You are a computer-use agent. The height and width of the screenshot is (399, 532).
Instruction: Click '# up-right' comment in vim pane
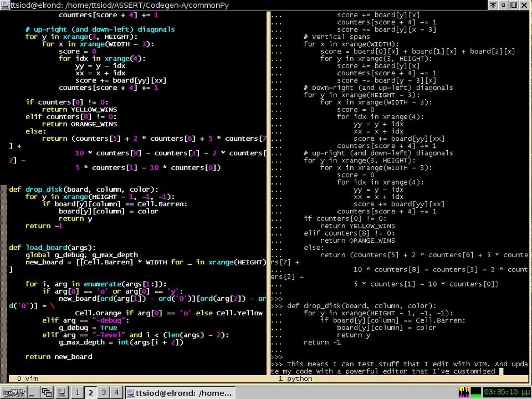[x=100, y=29]
